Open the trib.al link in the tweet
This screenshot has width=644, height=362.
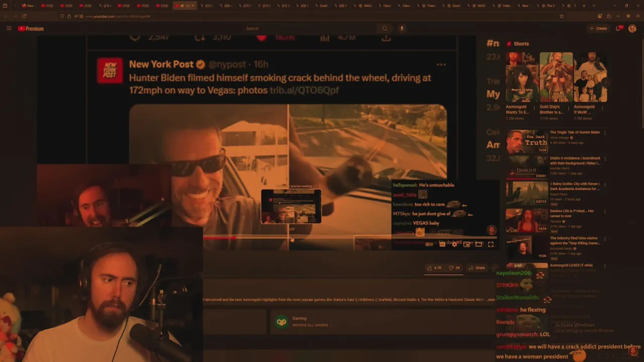click(304, 90)
